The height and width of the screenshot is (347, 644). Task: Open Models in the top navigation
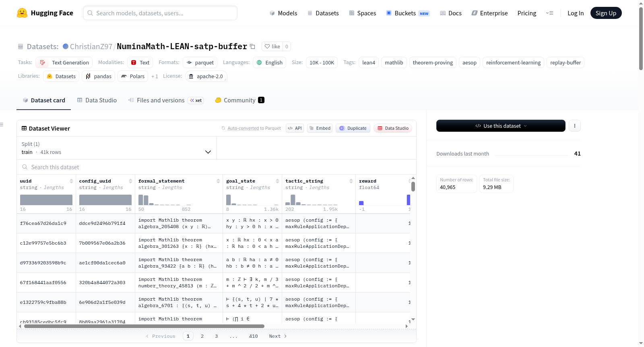point(283,13)
